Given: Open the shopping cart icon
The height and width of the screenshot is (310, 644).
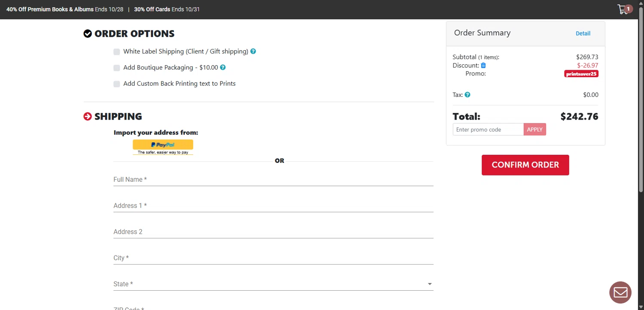Looking at the screenshot, I should 623,9.
